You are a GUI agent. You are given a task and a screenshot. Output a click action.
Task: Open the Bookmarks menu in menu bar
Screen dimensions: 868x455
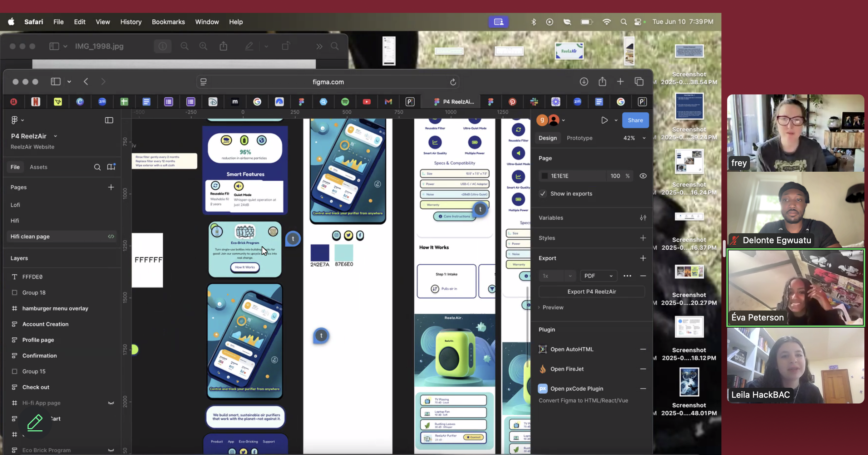tap(168, 22)
